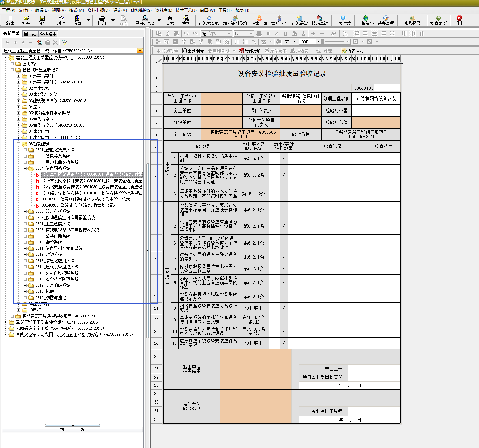The width and height of the screenshot is (479, 448).
Task: Click the orange 施工单位 value cell
Action: (222, 110)
